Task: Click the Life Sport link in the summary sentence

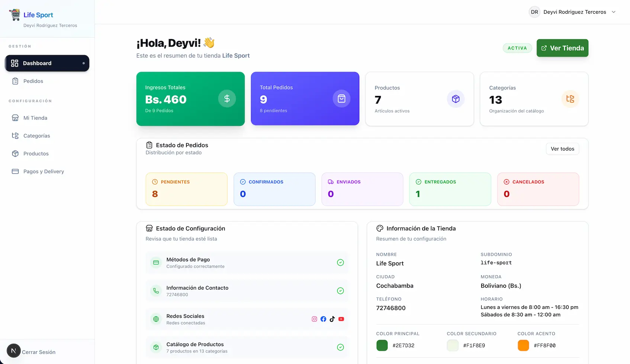Action: click(236, 55)
